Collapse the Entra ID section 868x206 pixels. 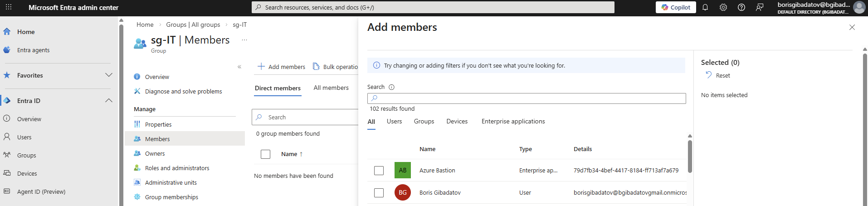tap(109, 101)
